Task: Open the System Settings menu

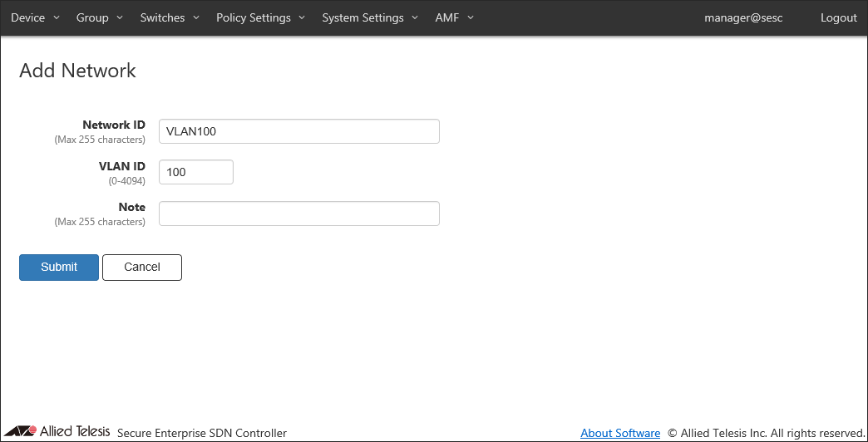Action: tap(370, 17)
